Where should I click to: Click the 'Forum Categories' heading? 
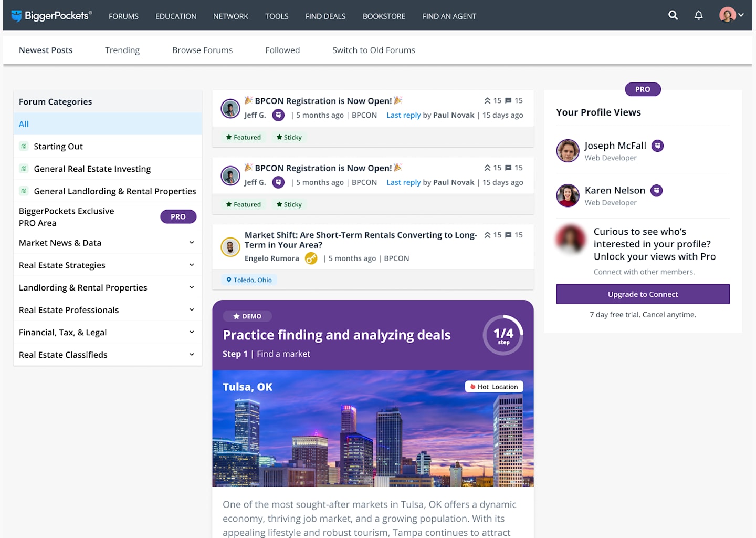(x=56, y=102)
